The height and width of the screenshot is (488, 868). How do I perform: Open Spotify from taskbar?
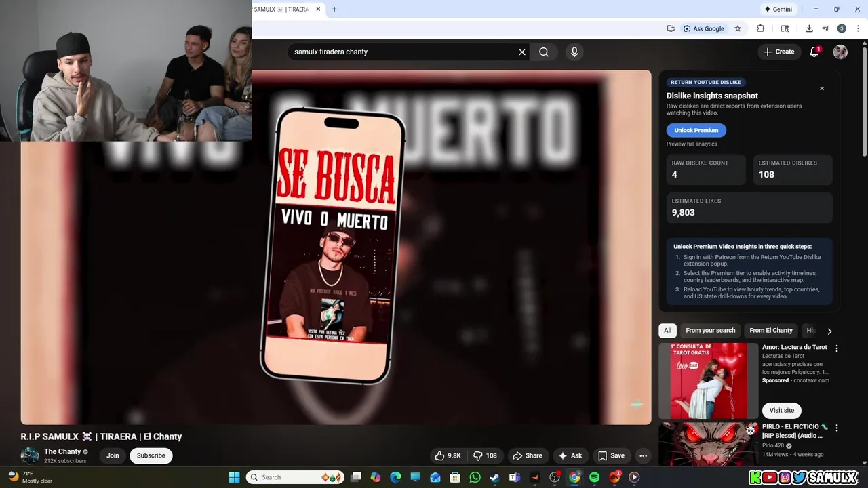[594, 477]
